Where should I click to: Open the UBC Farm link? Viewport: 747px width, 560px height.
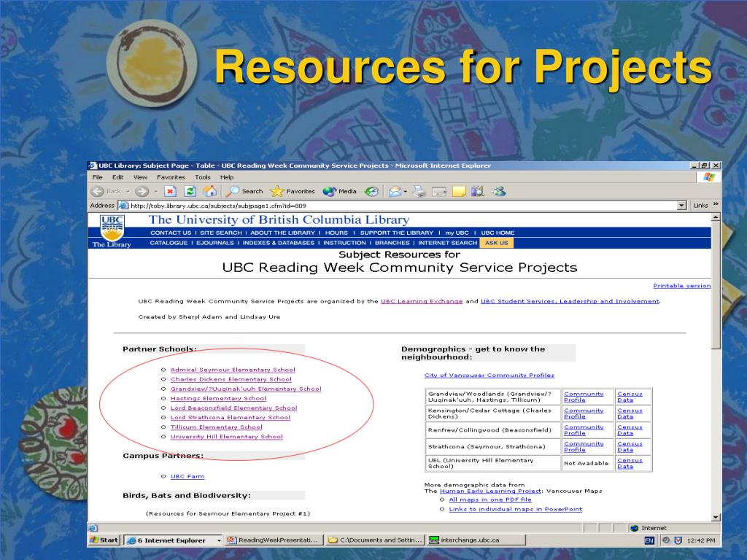[x=187, y=477]
